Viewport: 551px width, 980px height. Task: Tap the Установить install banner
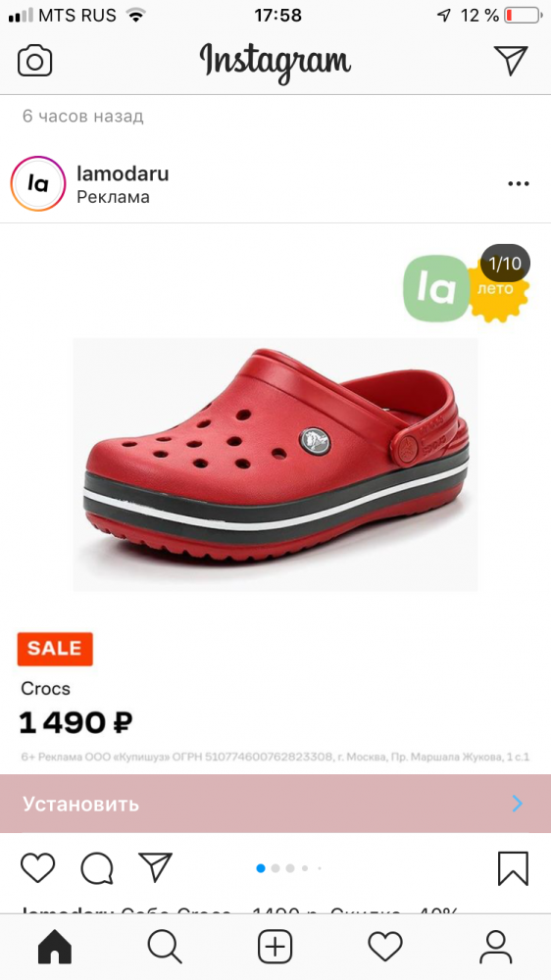275,804
